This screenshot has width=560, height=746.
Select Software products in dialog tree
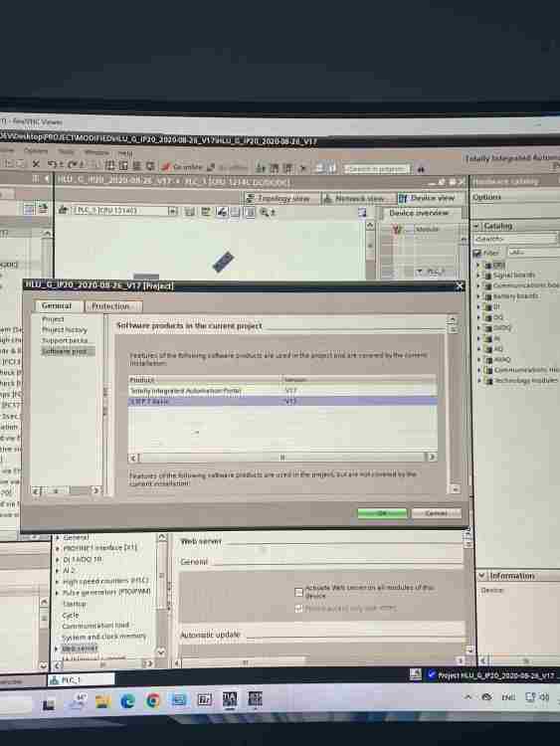(x=66, y=351)
